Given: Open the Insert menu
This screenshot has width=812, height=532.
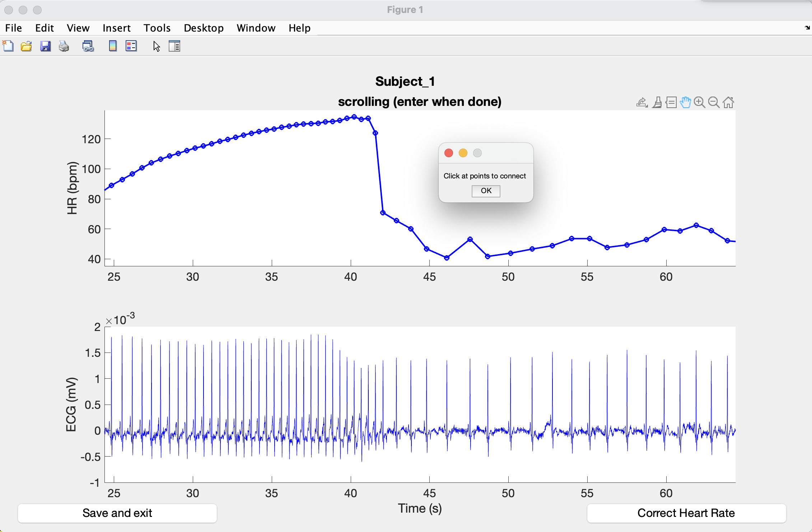Looking at the screenshot, I should 116,28.
